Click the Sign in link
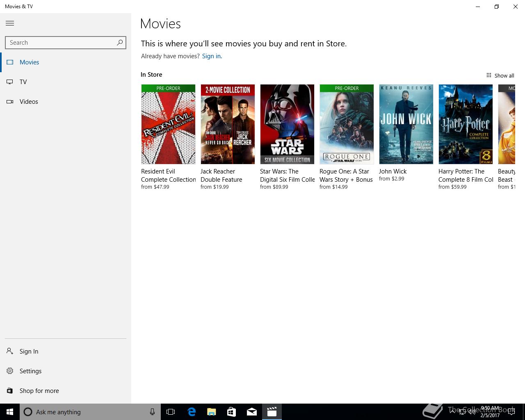 211,56
